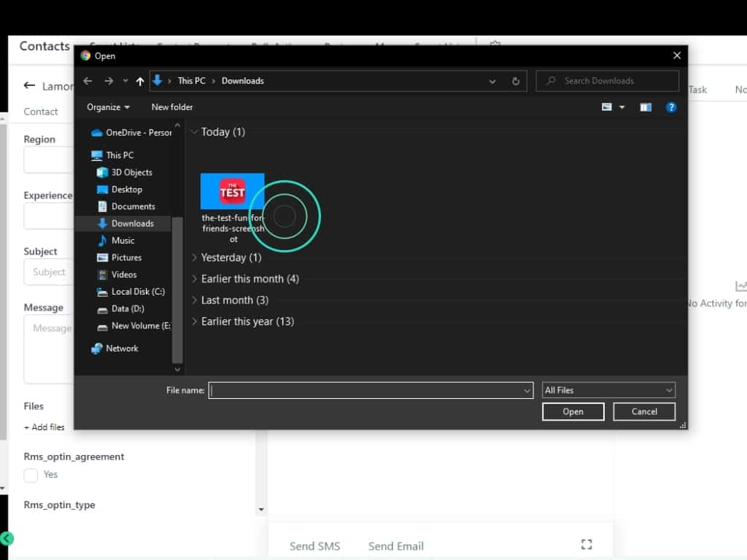Screen dimensions: 747x560
Task: Open the file dialog Help icon
Action: tap(671, 107)
